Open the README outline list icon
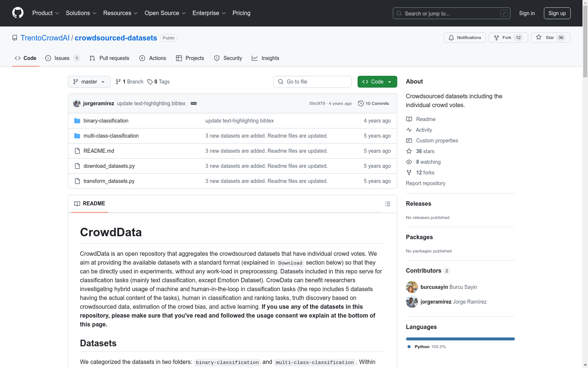The image size is (588, 368). pyautogui.click(x=387, y=204)
